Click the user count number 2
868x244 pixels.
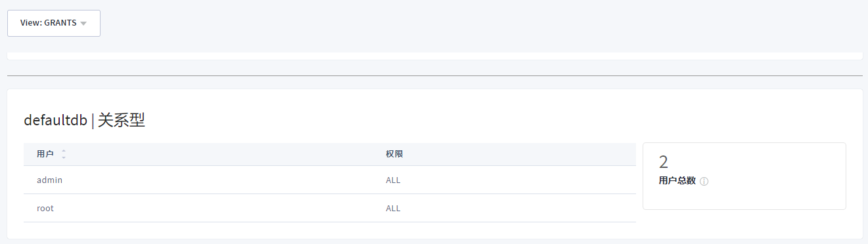tap(664, 162)
